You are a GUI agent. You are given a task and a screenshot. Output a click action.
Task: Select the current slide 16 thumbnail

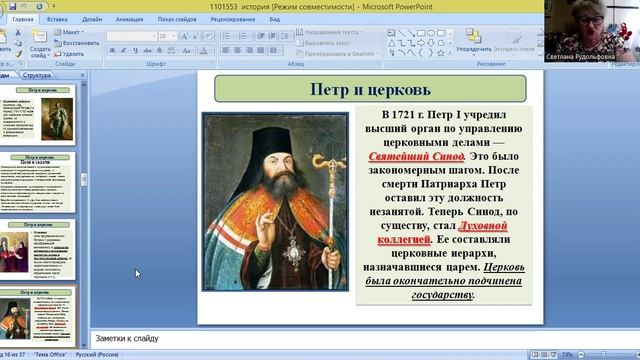tap(37, 317)
